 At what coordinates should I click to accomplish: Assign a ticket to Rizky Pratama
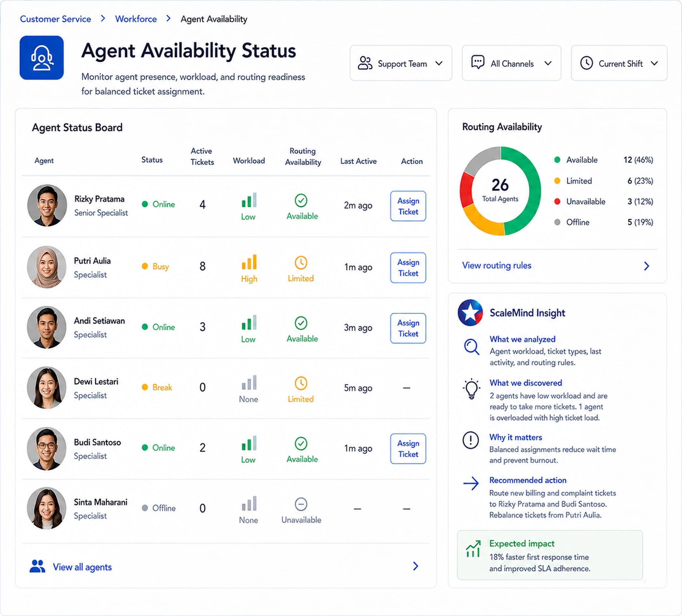point(408,206)
